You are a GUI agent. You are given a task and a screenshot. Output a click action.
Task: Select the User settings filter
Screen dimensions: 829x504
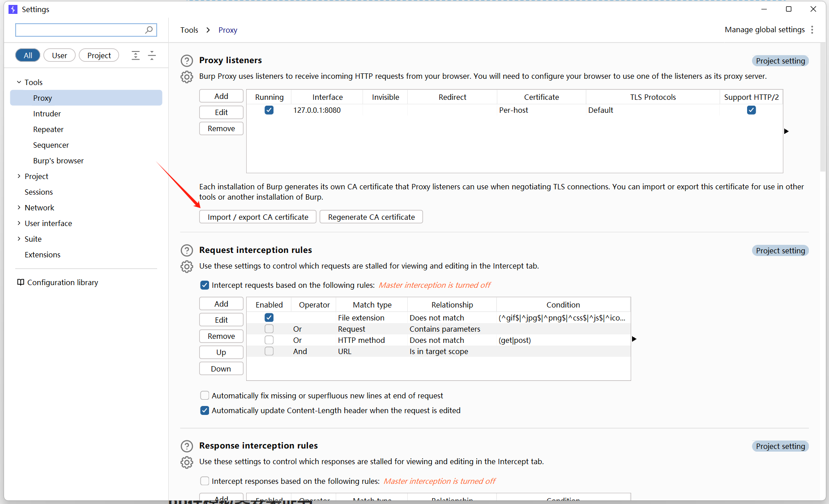60,55
